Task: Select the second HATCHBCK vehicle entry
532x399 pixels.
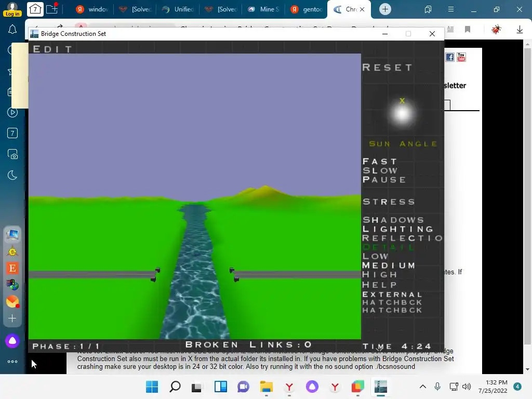Action: [392, 310]
